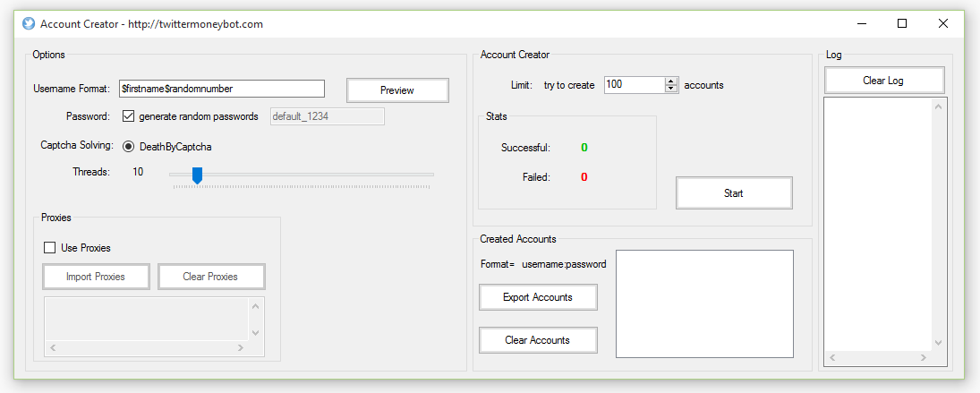
Task: Click the Twitter bird icon in title bar
Action: point(28,24)
